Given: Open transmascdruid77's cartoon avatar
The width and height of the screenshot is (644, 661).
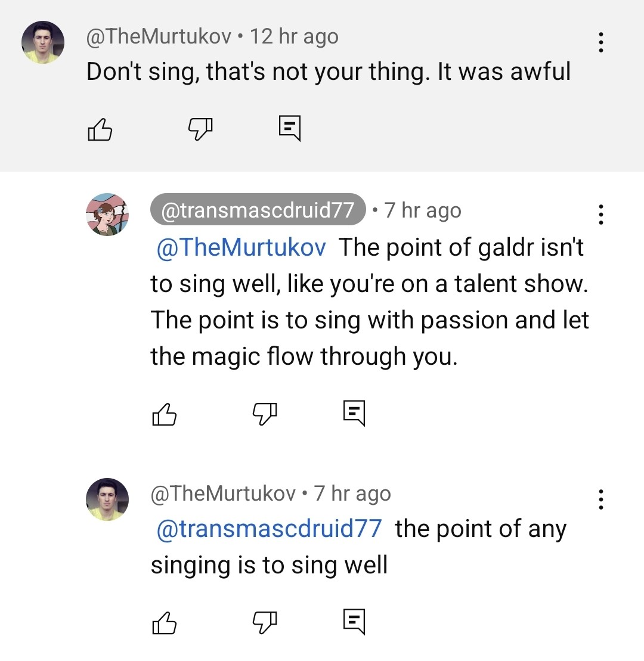Looking at the screenshot, I should (107, 215).
